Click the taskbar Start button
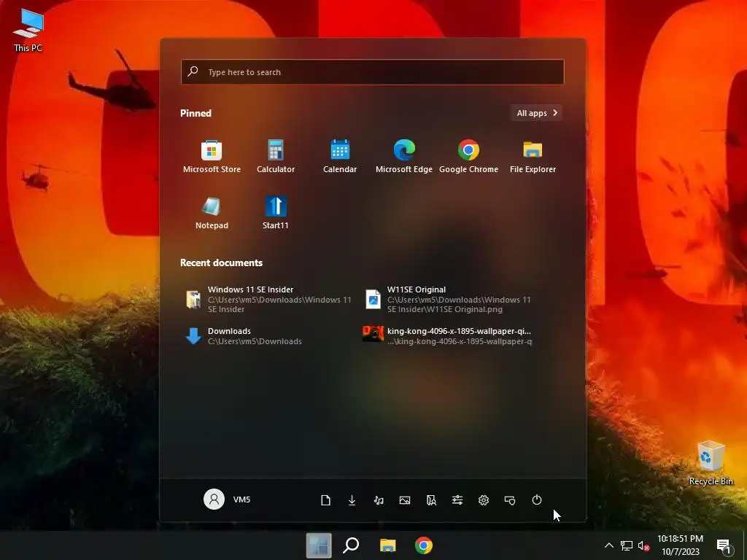This screenshot has width=747, height=560. (x=319, y=545)
